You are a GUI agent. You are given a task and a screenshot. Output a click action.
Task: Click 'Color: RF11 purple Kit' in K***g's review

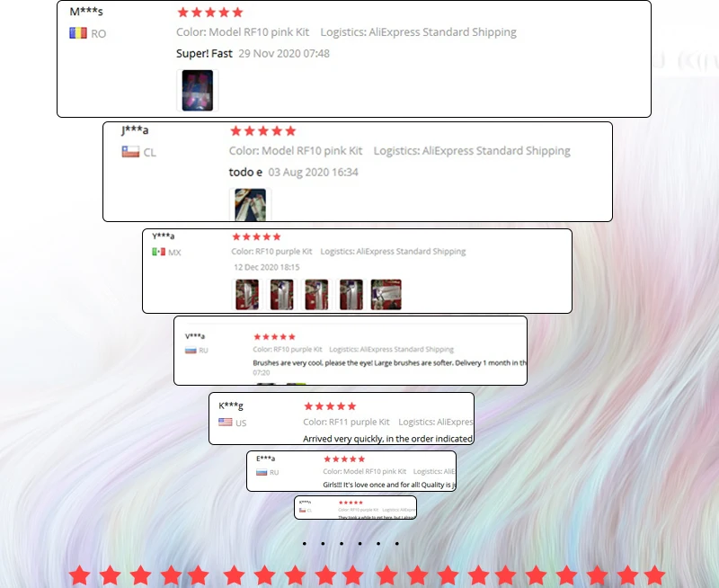(x=346, y=422)
